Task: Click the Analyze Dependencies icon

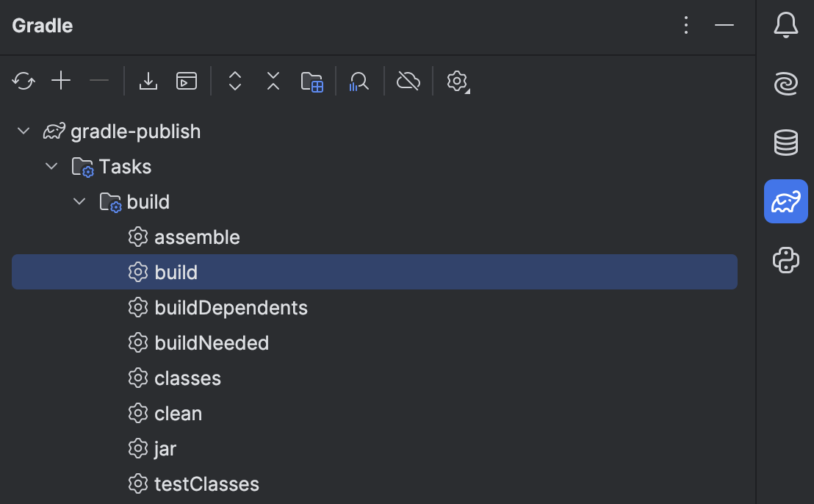Action: click(x=359, y=81)
